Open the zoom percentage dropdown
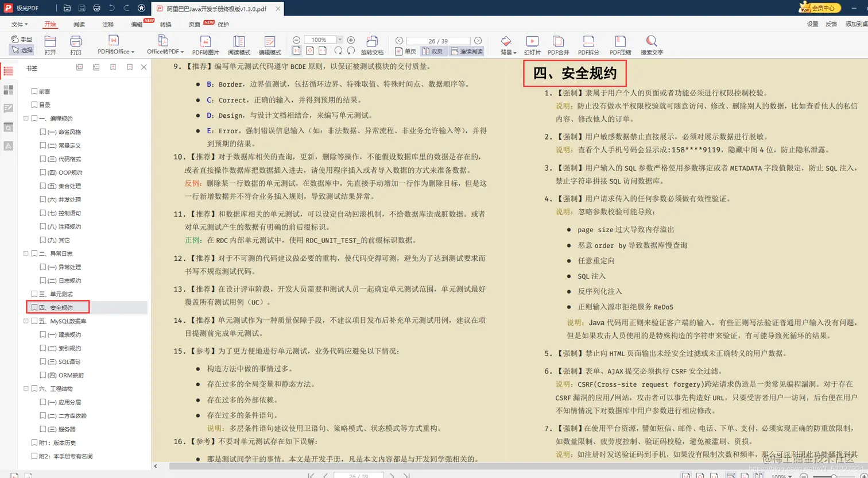Viewport: 868px width, 478px height. click(x=340, y=40)
